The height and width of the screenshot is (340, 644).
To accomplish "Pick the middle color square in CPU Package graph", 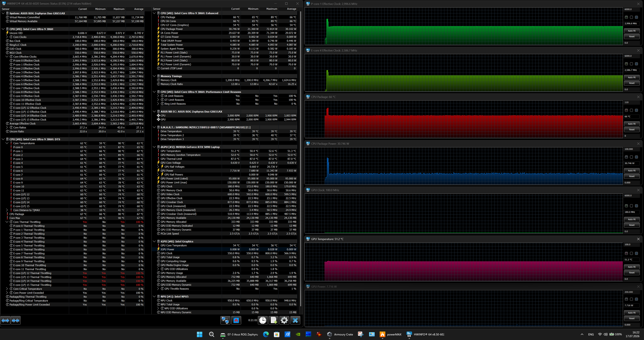I will point(631,110).
